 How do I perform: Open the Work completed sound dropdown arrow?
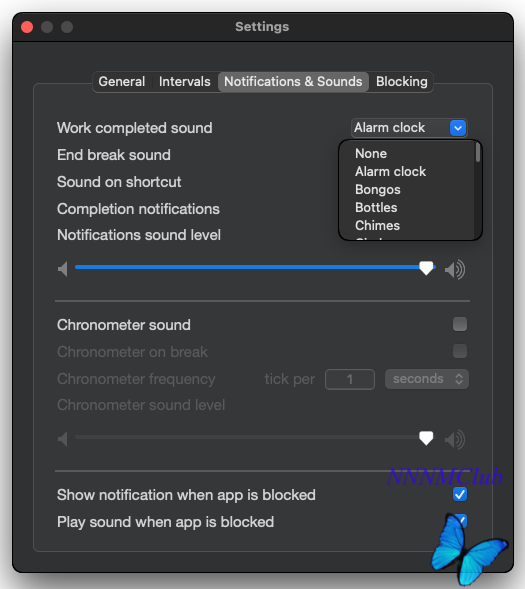458,128
